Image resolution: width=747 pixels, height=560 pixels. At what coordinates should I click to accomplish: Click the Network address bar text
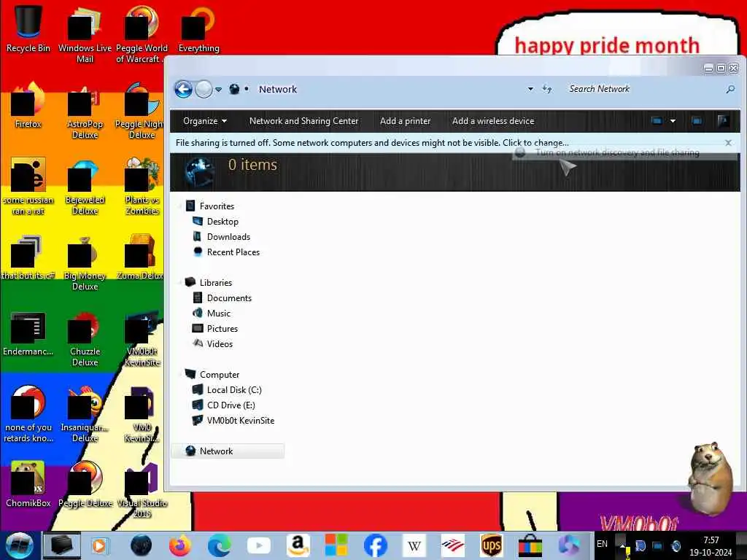(278, 89)
